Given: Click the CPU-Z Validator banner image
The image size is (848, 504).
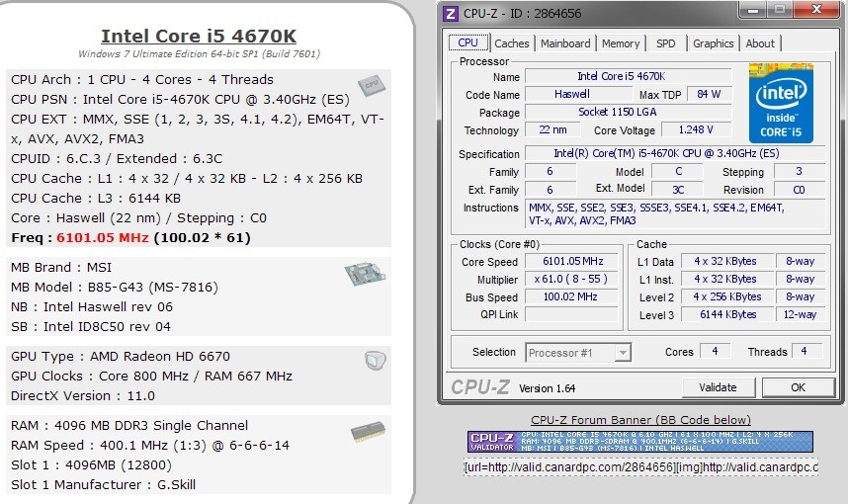Looking at the screenshot, I should point(640,442).
